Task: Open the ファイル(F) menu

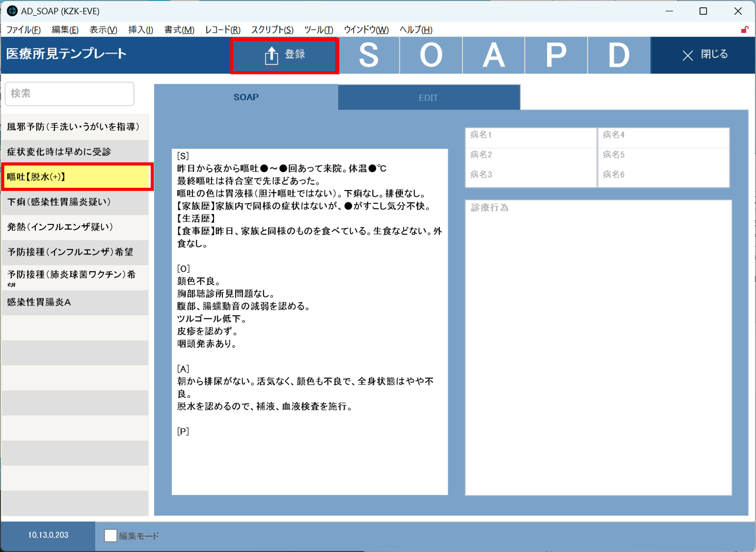Action: pos(23,30)
